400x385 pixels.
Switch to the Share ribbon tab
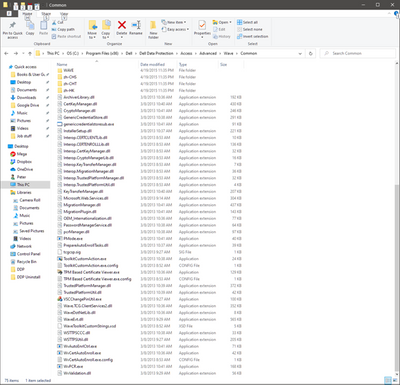[x=46, y=14]
